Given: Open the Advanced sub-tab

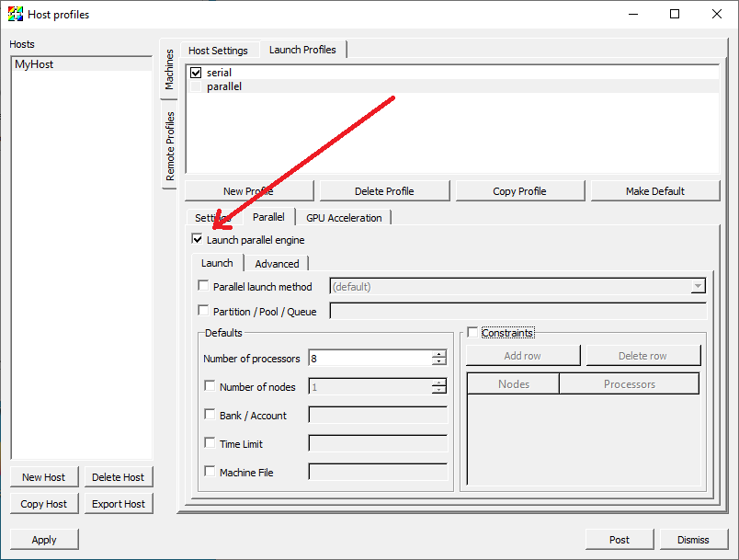Looking at the screenshot, I should click(278, 264).
